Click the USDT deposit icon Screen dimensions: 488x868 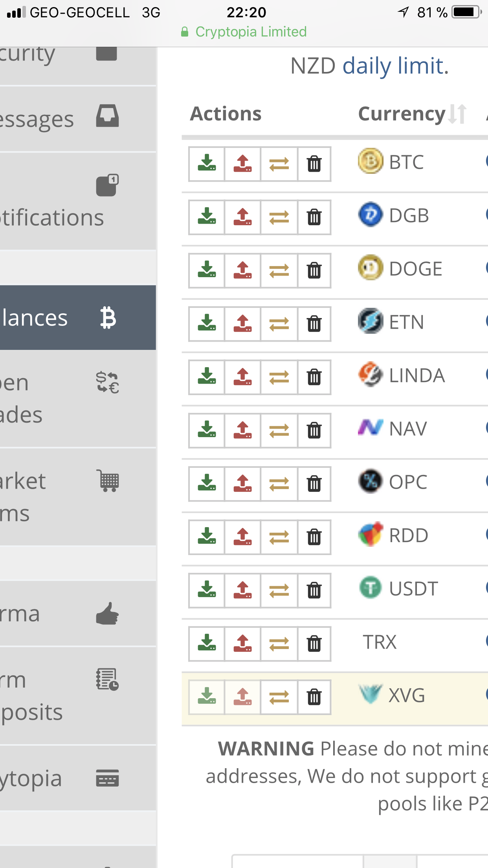tap(207, 590)
